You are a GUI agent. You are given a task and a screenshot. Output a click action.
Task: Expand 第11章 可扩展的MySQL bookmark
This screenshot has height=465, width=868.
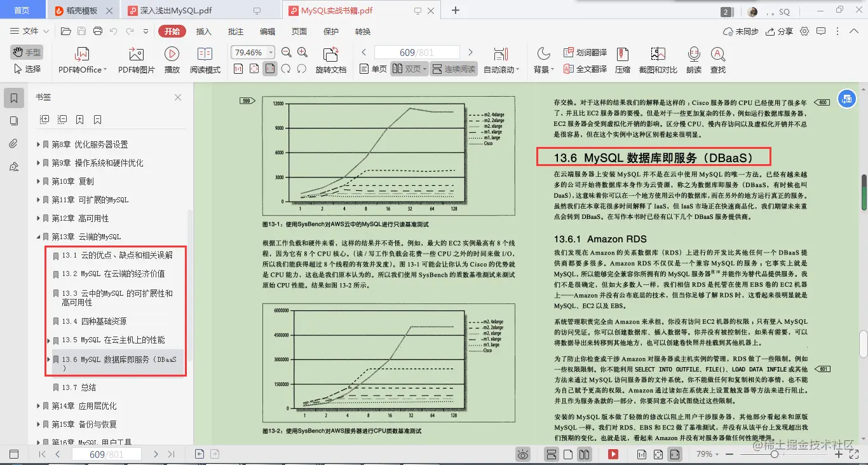click(39, 200)
